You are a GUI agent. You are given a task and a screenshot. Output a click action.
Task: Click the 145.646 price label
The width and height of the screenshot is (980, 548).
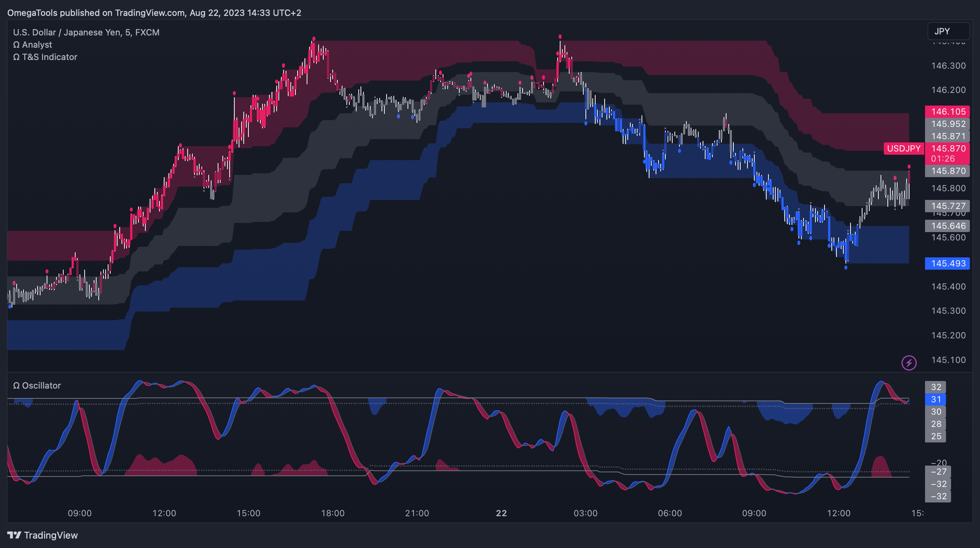(x=947, y=226)
